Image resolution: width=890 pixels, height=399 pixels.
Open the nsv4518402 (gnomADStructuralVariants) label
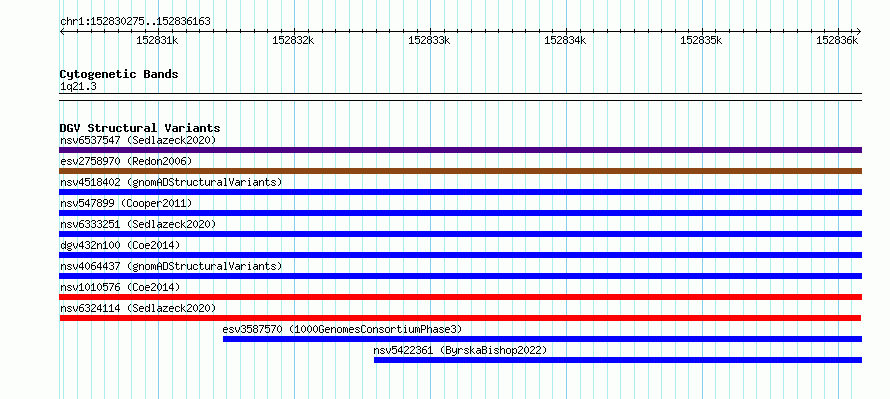171,182
